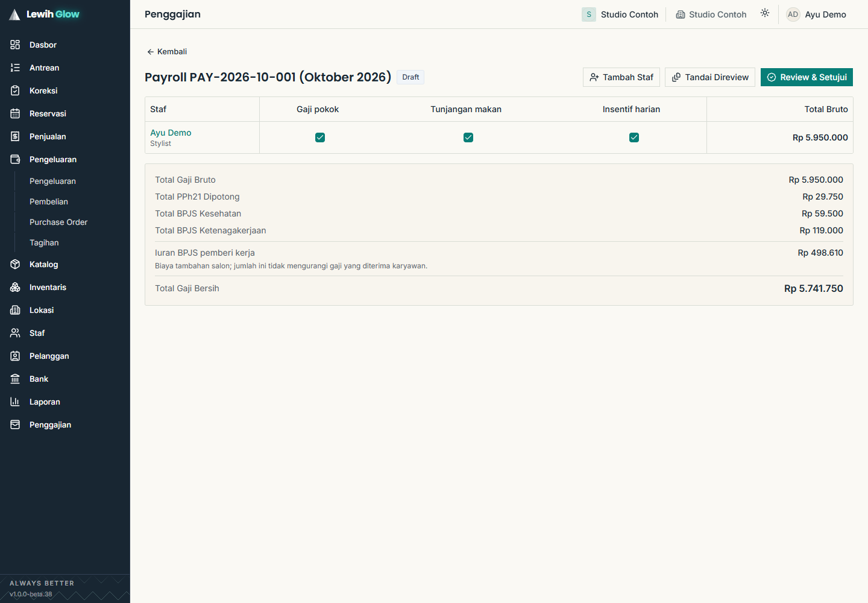
Task: Open the Bank building icon
Action: click(15, 379)
